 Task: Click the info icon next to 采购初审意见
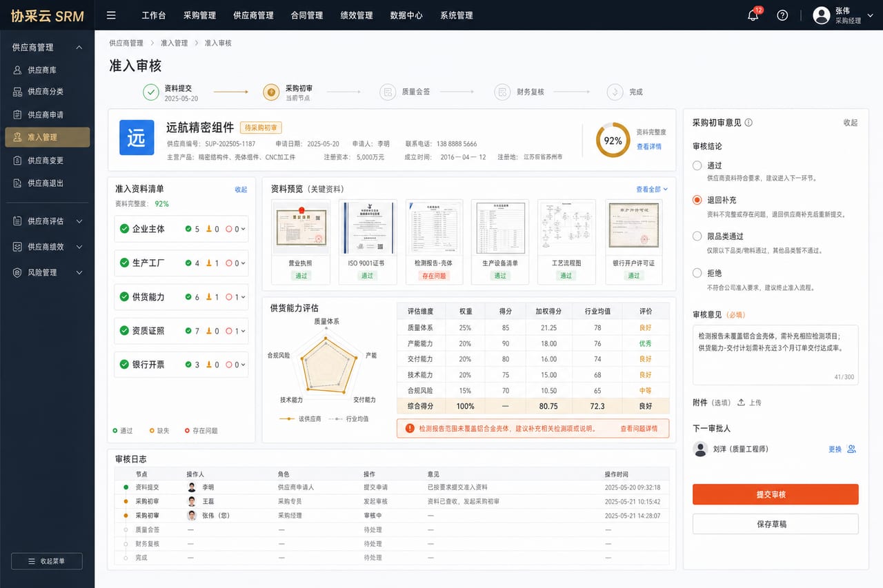[748, 123]
